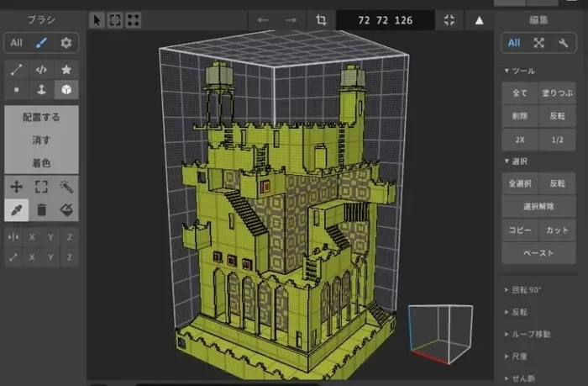Screen dimensions: 588x386
Task: Switch to All tab in 編集 panel
Action: (x=514, y=43)
